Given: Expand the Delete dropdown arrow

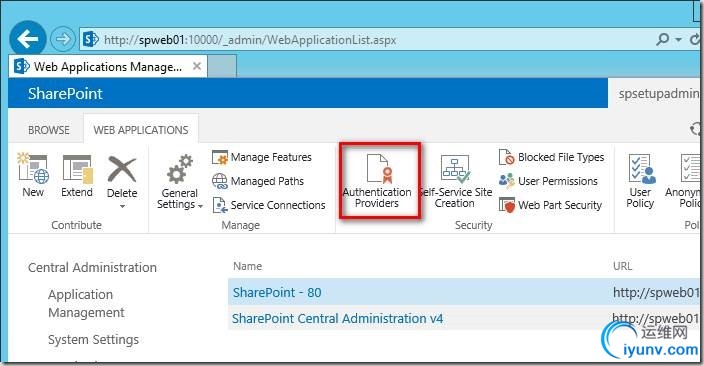Looking at the screenshot, I should [122, 207].
